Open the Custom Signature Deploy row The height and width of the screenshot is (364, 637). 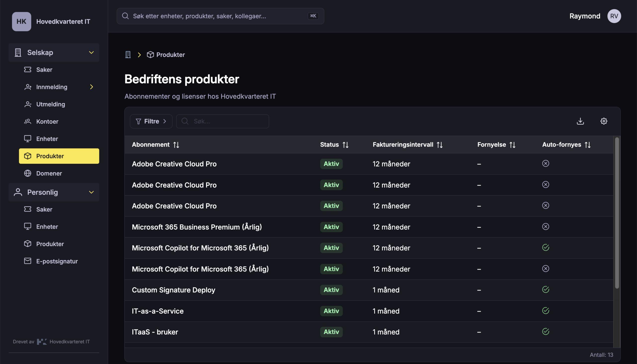(x=369, y=290)
